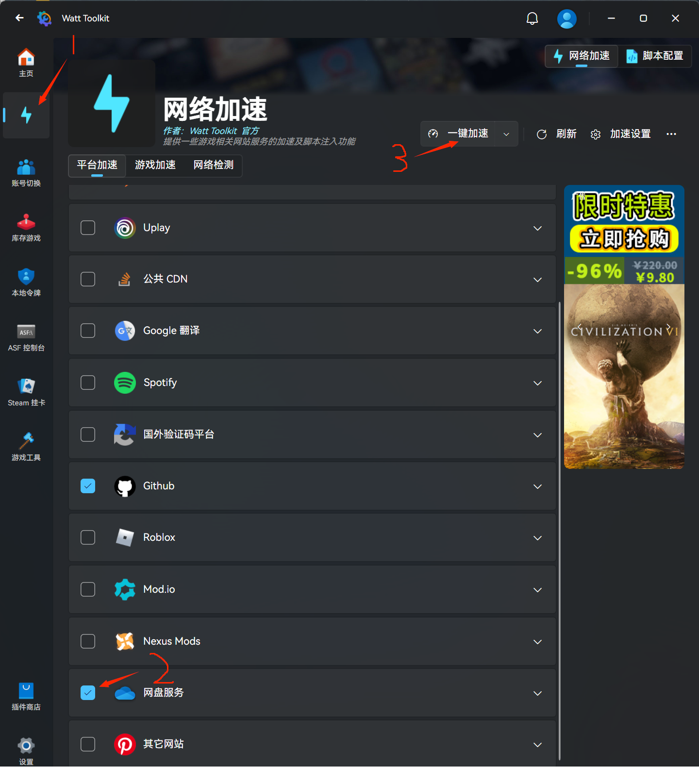Check the Google 翻译 checkbox
The height and width of the screenshot is (784, 699).
point(88,331)
